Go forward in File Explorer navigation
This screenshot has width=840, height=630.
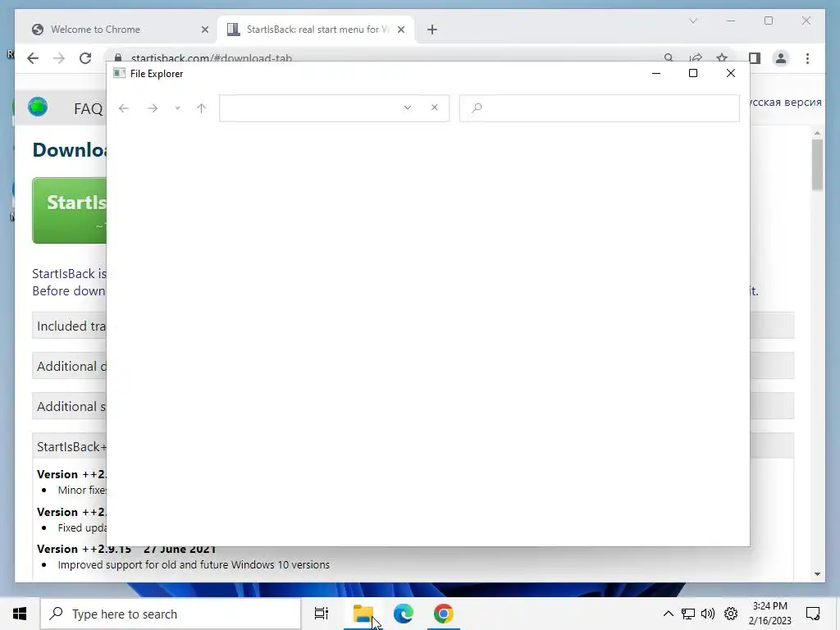point(153,108)
